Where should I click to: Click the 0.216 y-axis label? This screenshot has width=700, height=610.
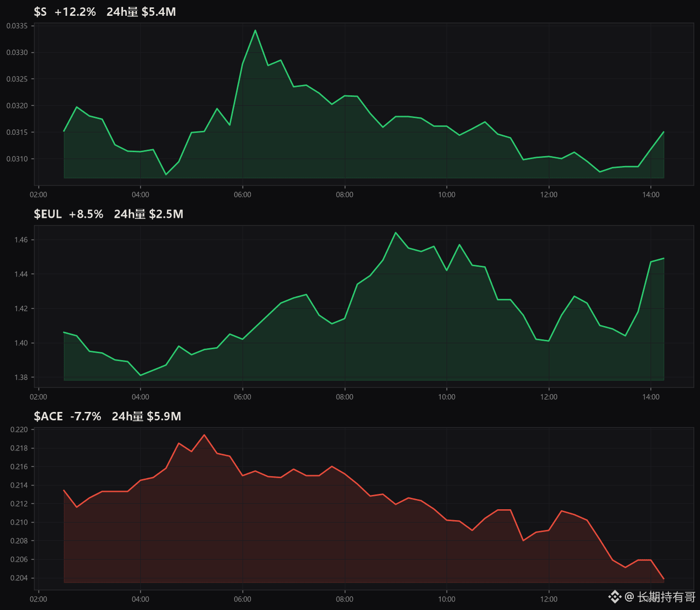click(x=19, y=467)
